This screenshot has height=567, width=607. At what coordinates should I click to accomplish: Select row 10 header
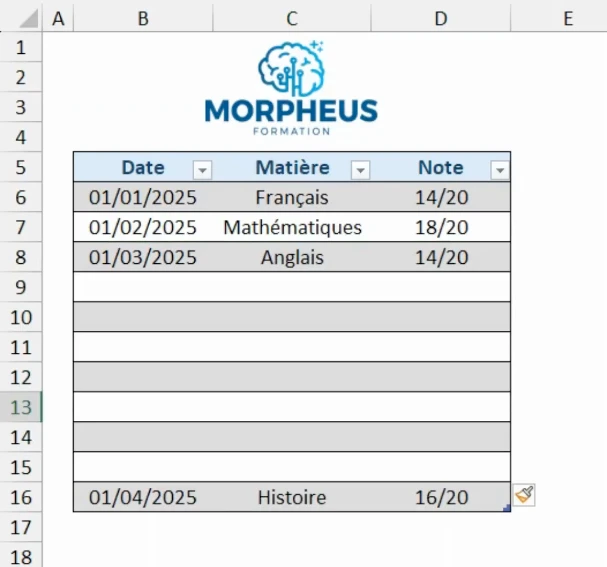click(x=21, y=317)
